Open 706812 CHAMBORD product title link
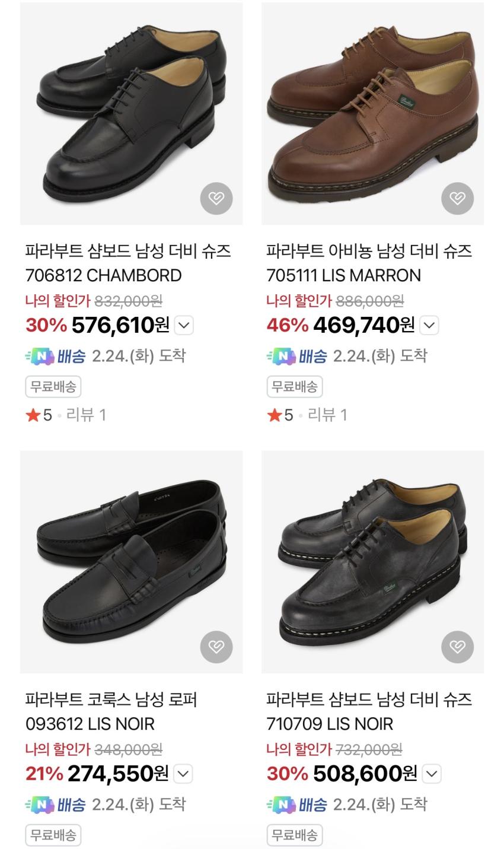Screen dimensions: 504x849 click(127, 263)
